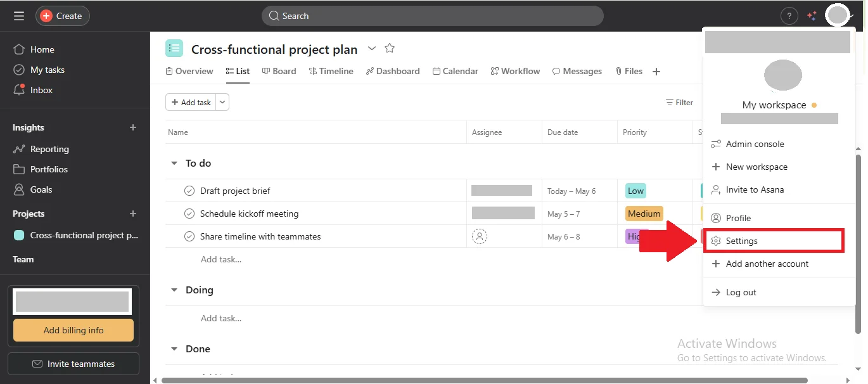Focus the Search field
Screen dimensions: 868x384
pyautogui.click(x=432, y=16)
